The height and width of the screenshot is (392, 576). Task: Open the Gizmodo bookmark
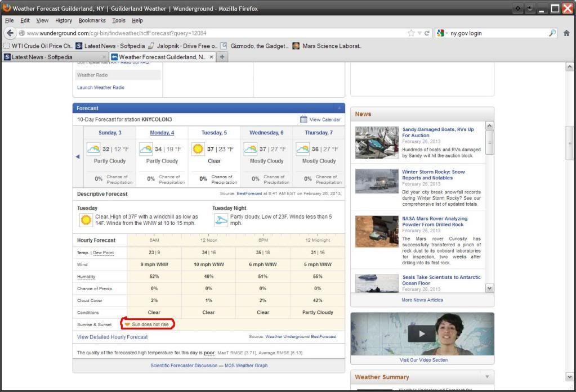coord(254,46)
